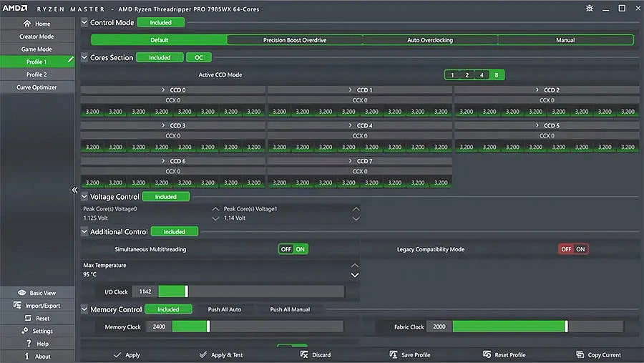Expand CCD 4 chevron
The height and width of the screenshot is (363, 644).
tap(350, 125)
